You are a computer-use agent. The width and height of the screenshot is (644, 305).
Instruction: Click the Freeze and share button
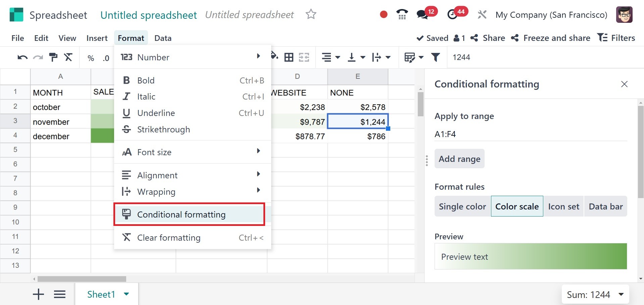[551, 38]
